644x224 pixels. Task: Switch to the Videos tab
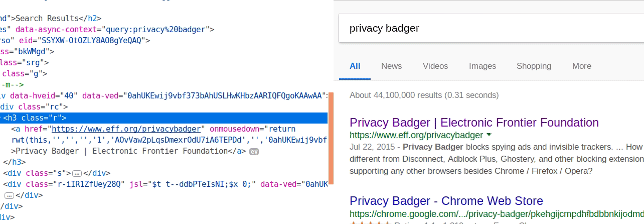pyautogui.click(x=435, y=66)
